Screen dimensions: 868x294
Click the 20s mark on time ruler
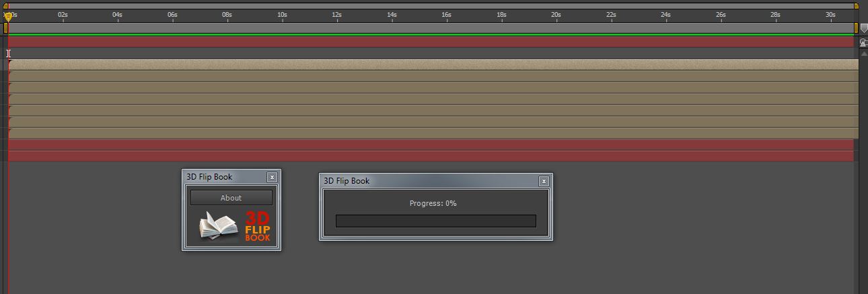556,15
